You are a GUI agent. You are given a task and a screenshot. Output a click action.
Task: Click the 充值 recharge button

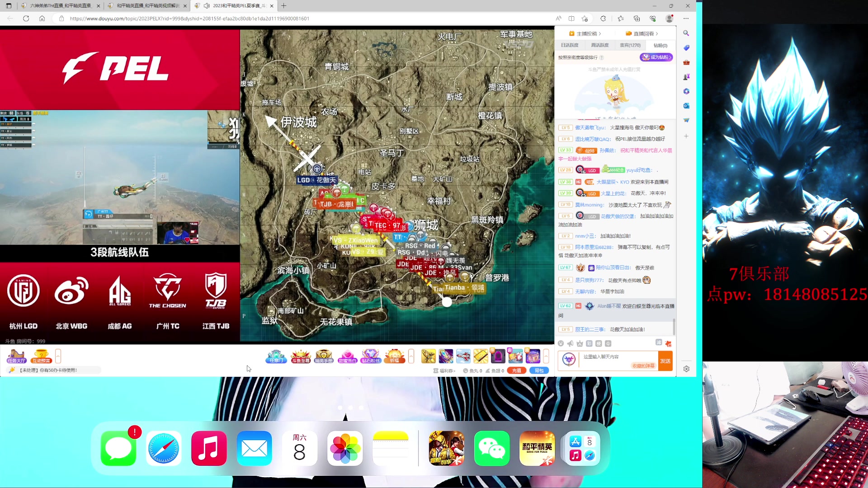pos(516,371)
